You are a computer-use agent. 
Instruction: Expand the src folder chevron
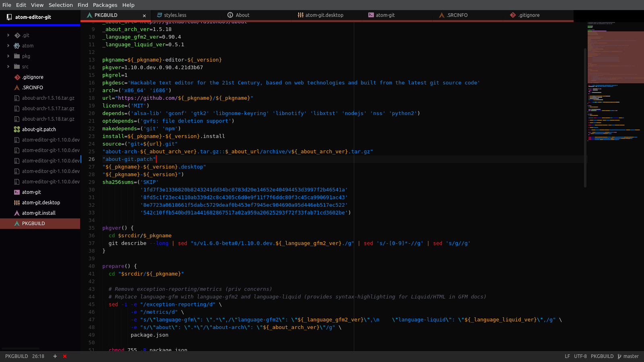[x=8, y=67]
